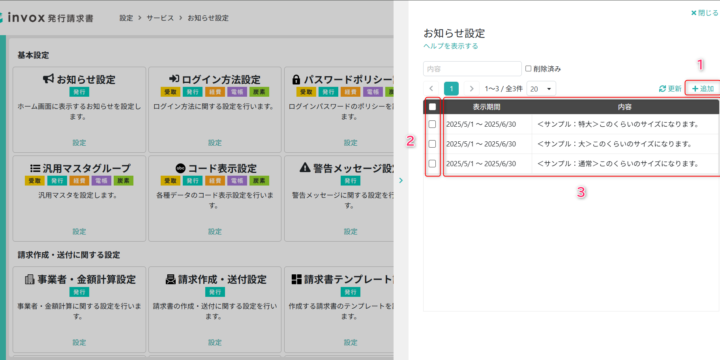Image resolution: width=720 pixels, height=360 pixels.
Task: Add a new notice with the 追加 button
Action: [703, 89]
